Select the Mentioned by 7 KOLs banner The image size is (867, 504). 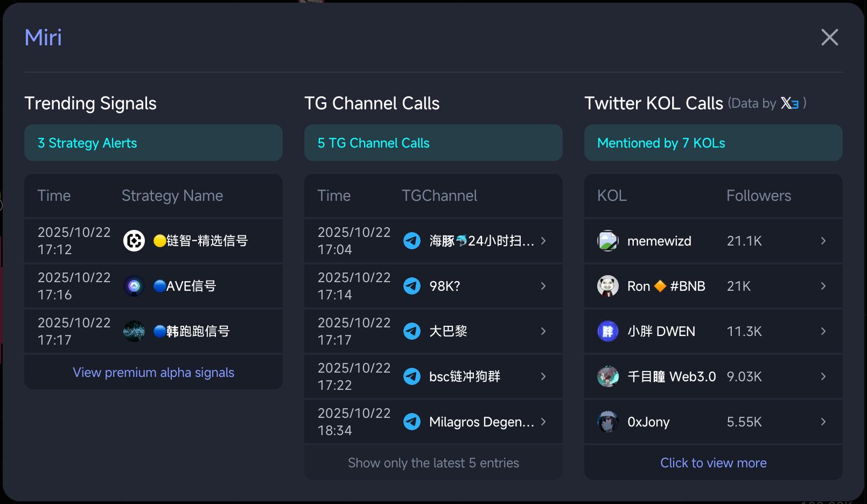pyautogui.click(x=714, y=143)
